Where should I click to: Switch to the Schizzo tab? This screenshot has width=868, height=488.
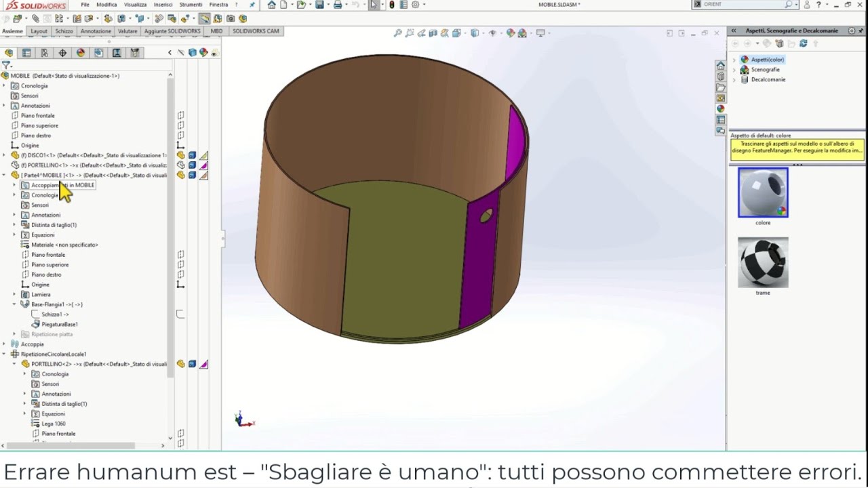[x=64, y=31]
